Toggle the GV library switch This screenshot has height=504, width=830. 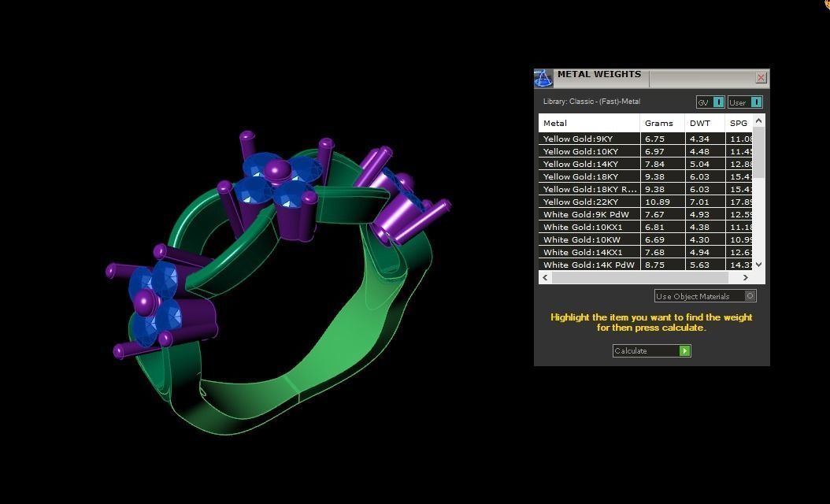click(710, 102)
